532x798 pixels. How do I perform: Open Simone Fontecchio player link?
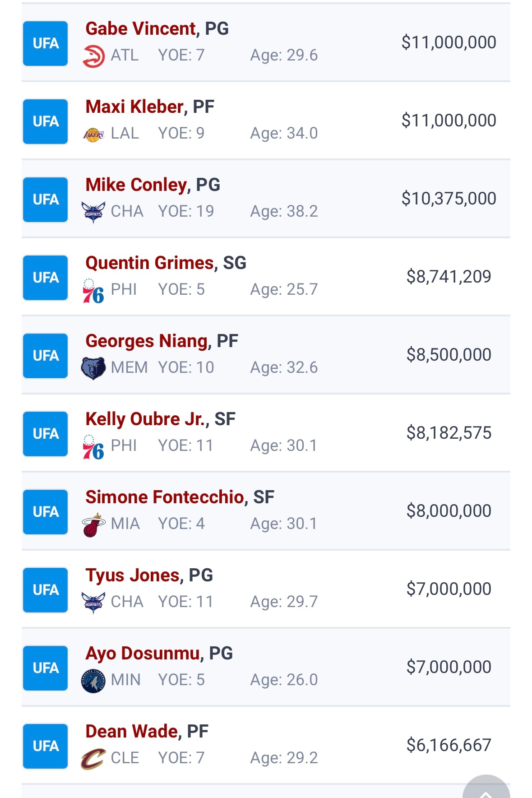click(x=164, y=497)
